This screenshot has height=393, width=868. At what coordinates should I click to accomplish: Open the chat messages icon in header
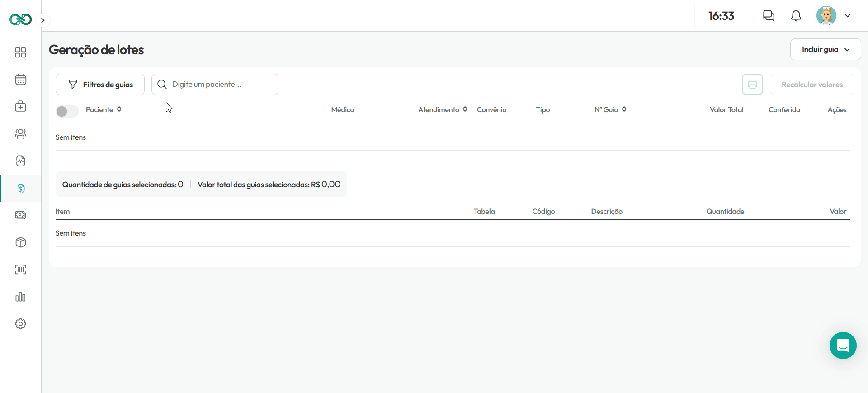pyautogui.click(x=769, y=16)
